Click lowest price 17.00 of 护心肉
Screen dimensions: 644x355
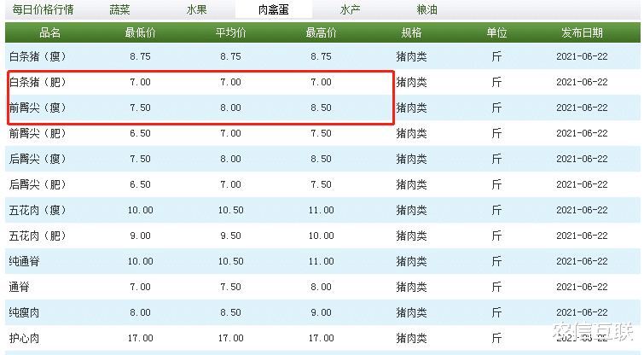coord(141,338)
